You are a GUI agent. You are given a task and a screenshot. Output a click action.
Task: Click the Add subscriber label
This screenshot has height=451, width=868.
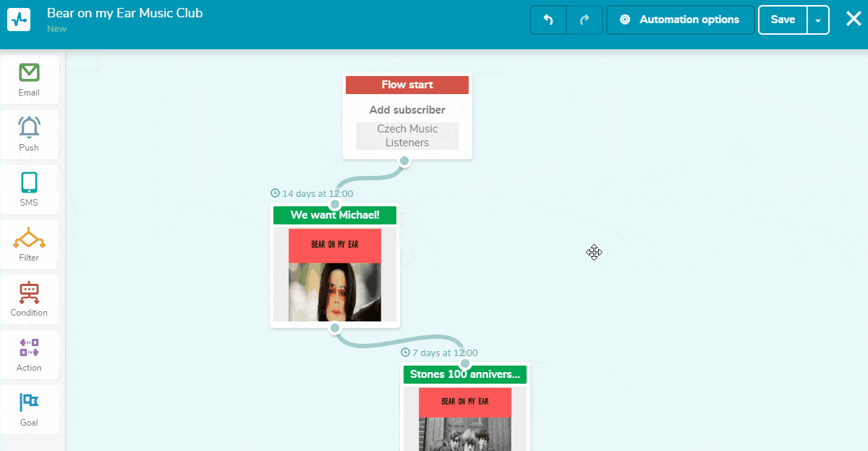tap(407, 110)
